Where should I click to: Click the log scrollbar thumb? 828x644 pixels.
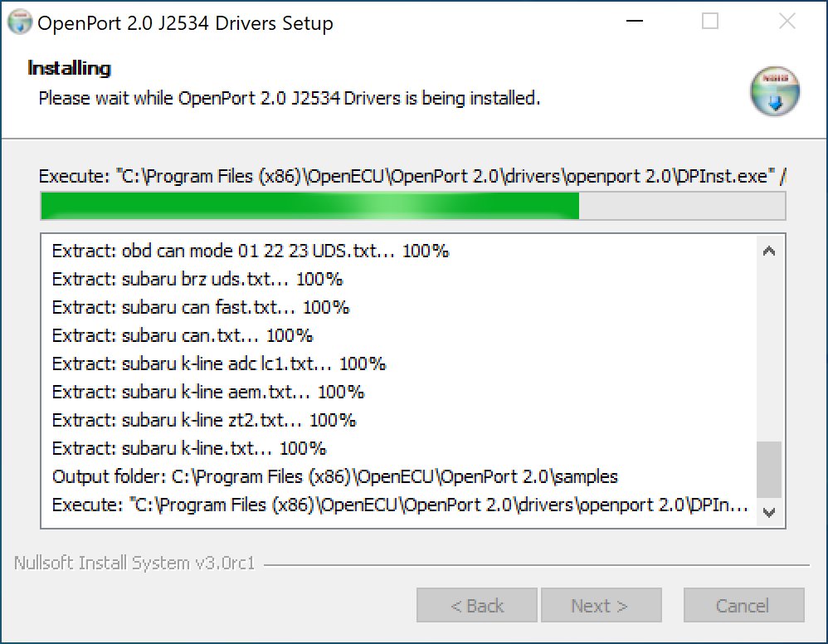point(769,469)
